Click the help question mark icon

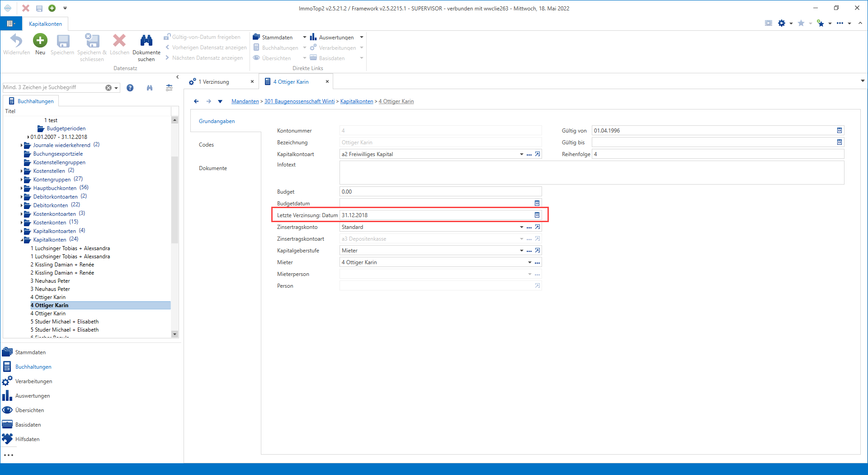tap(130, 88)
